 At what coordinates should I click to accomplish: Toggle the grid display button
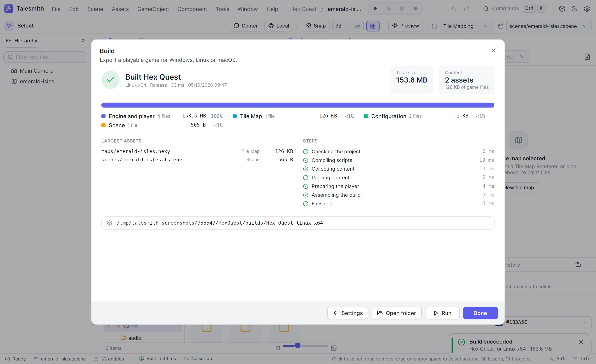(x=373, y=26)
